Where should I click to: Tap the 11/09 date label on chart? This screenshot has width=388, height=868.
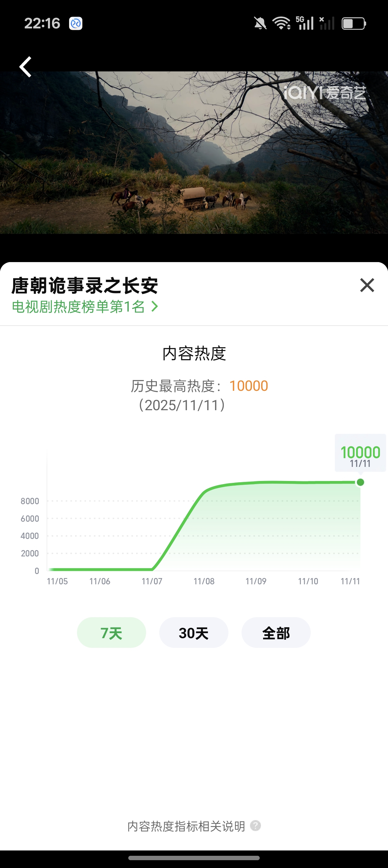(x=256, y=581)
